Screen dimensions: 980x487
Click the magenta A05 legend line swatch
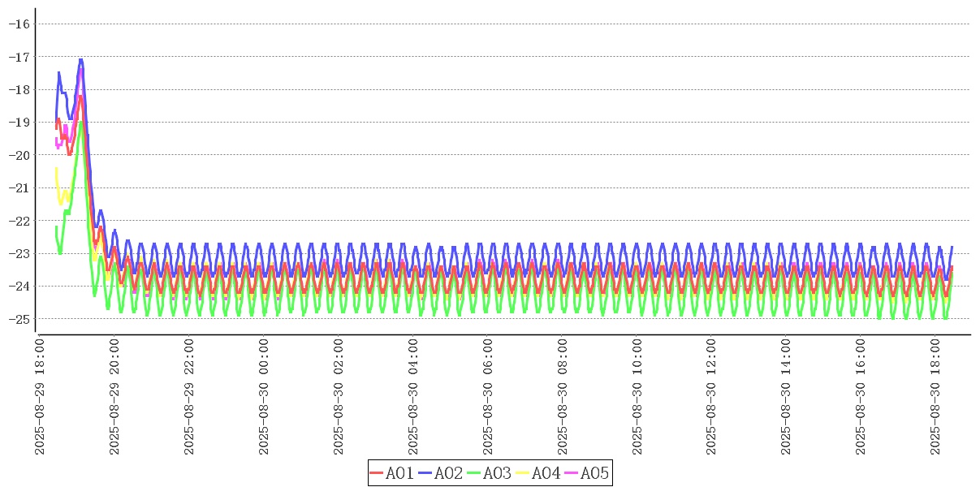(x=572, y=472)
